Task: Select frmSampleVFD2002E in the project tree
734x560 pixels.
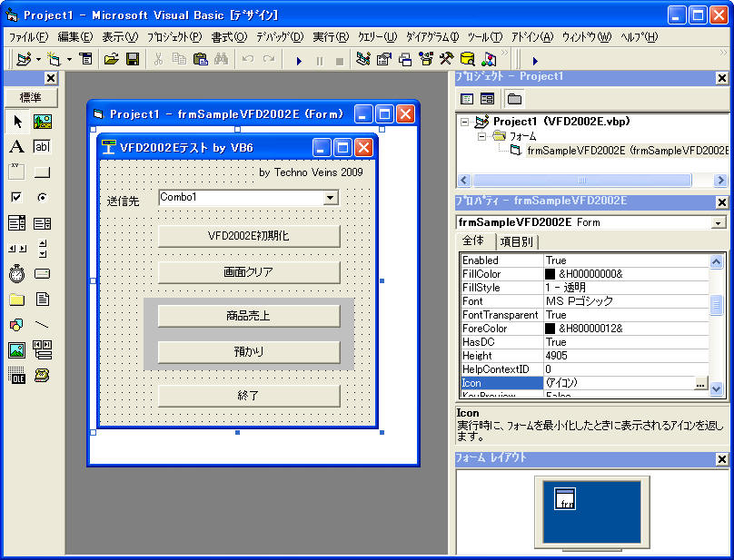Action: (628, 151)
